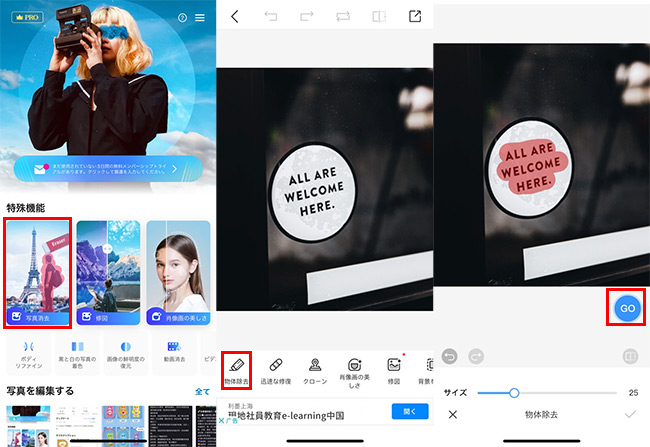Tap the free membership trial banner
Image resolution: width=650 pixels, height=447 pixels.
(x=108, y=169)
